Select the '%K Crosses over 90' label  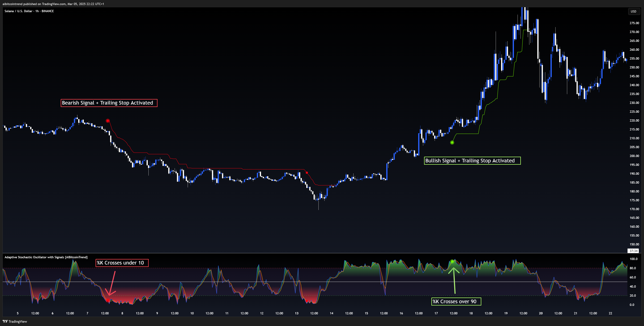pyautogui.click(x=456, y=302)
